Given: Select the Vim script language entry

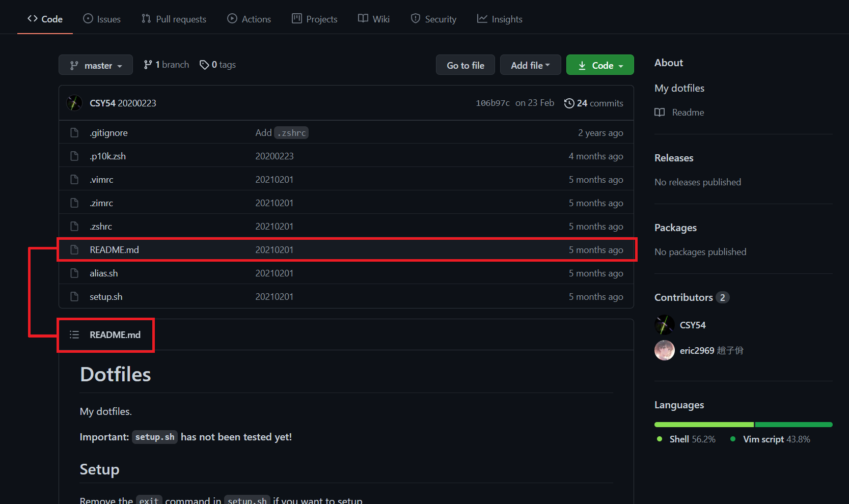Looking at the screenshot, I should tap(763, 439).
